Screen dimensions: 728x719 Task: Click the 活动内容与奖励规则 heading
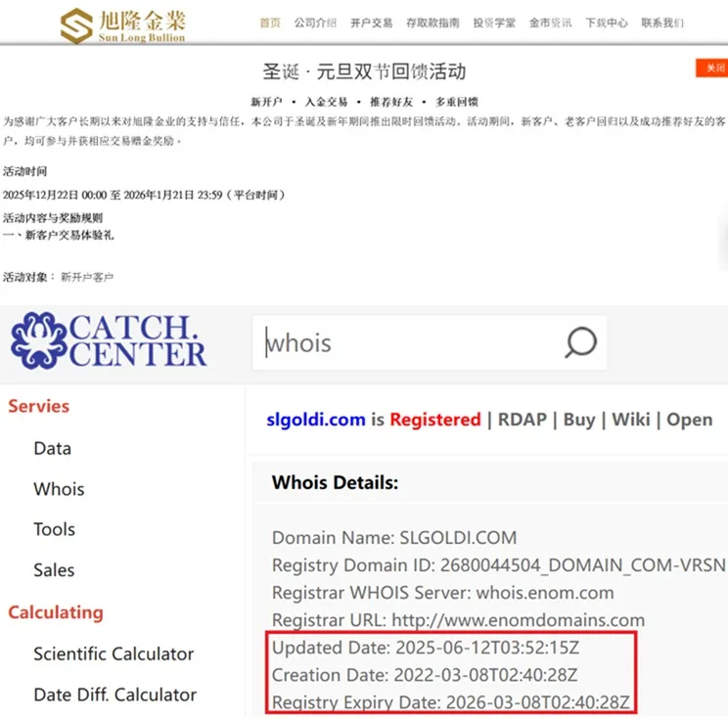click(53, 218)
